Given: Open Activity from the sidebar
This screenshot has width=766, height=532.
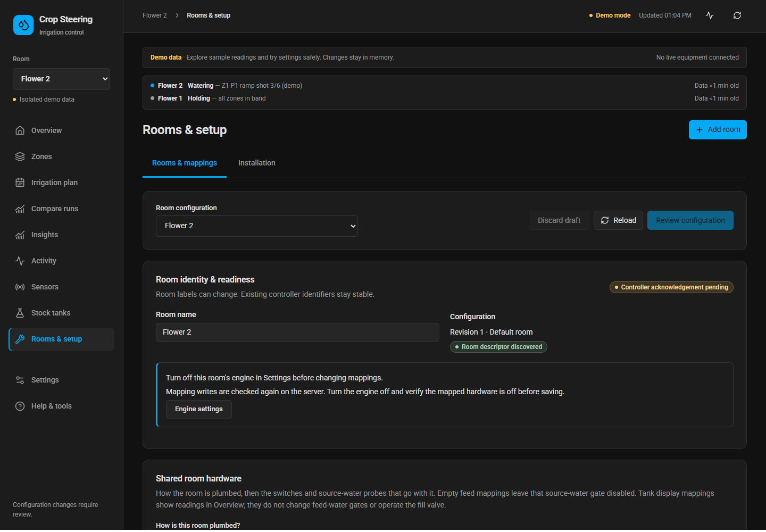Looking at the screenshot, I should click(62, 261).
